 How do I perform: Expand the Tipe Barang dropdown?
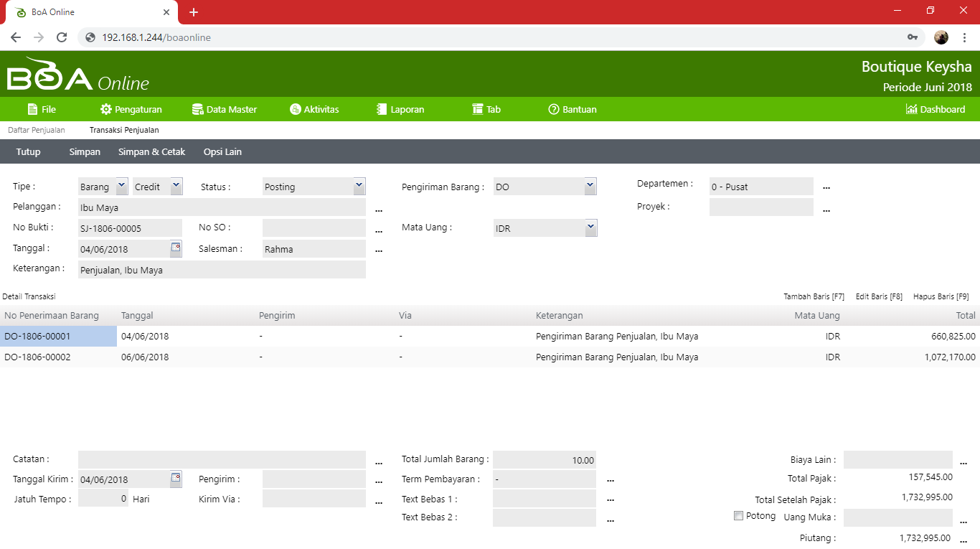coord(121,186)
